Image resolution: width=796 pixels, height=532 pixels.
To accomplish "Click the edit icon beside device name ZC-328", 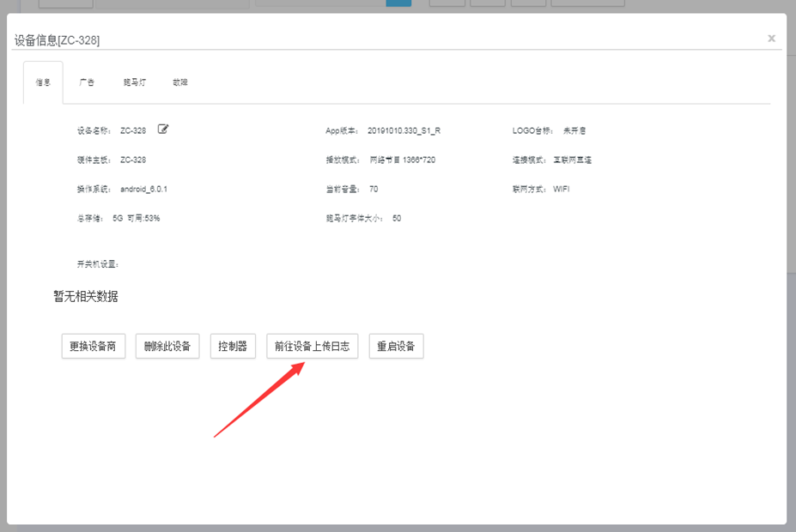I will (163, 130).
